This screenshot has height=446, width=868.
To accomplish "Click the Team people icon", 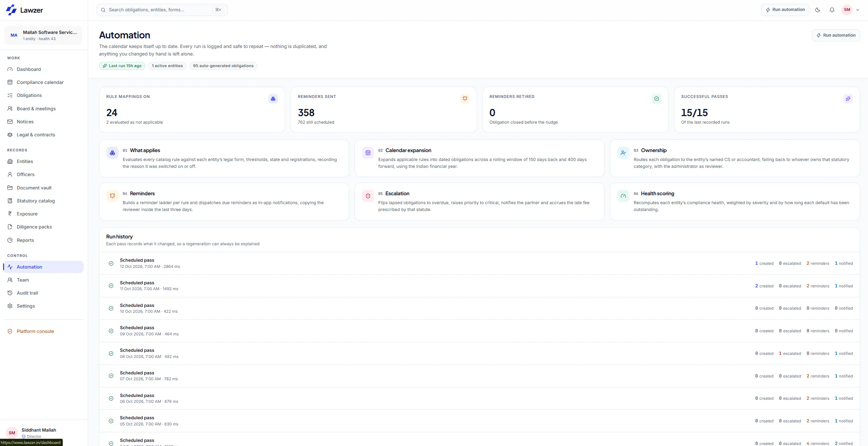I will [10, 280].
